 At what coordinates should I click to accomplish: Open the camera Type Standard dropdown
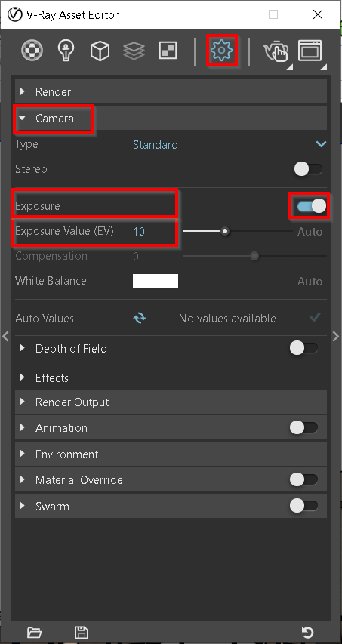tap(230, 144)
